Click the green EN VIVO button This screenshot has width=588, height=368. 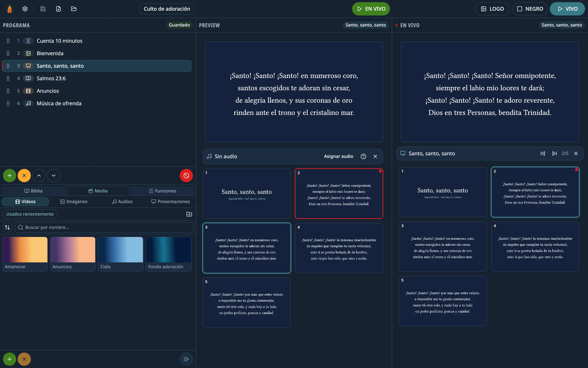click(x=371, y=9)
